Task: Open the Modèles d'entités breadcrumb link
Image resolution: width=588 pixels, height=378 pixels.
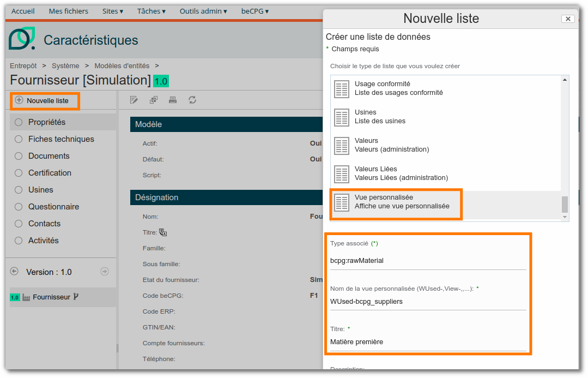Action: click(122, 65)
